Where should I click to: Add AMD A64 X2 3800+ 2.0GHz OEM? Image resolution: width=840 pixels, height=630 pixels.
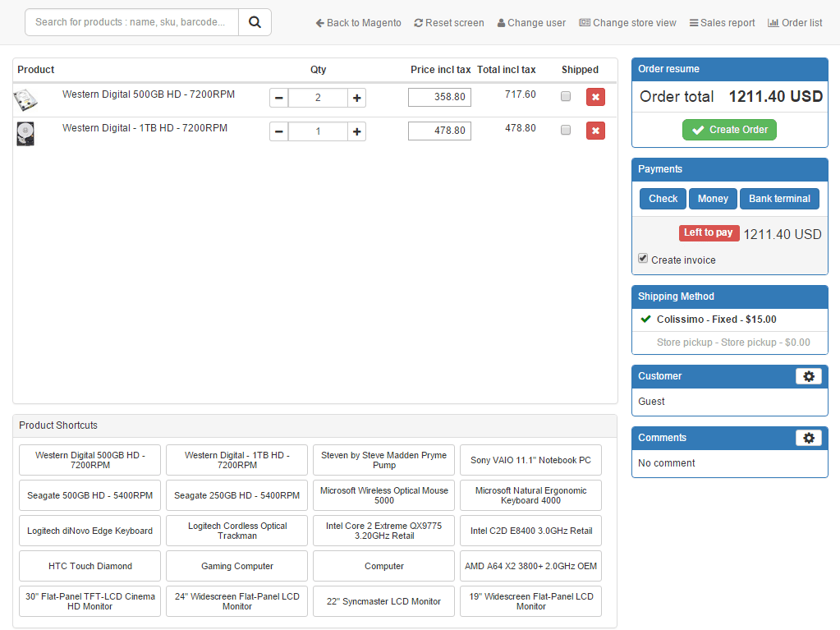click(530, 566)
